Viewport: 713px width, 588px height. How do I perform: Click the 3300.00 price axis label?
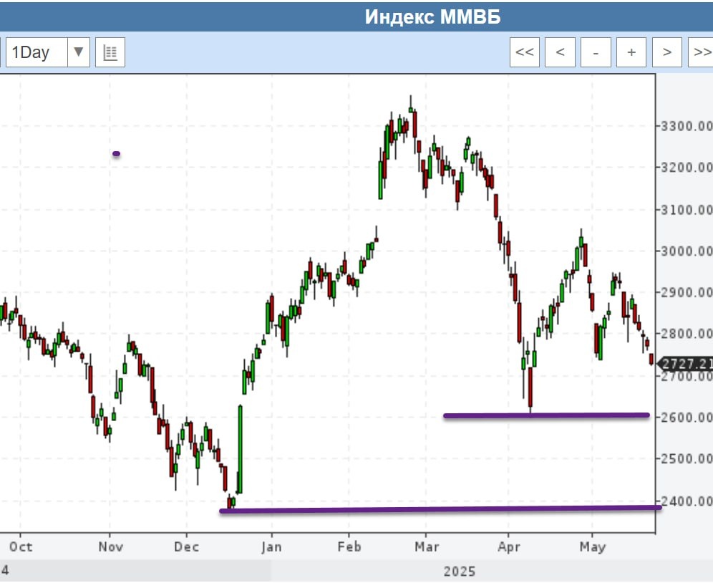click(687, 125)
